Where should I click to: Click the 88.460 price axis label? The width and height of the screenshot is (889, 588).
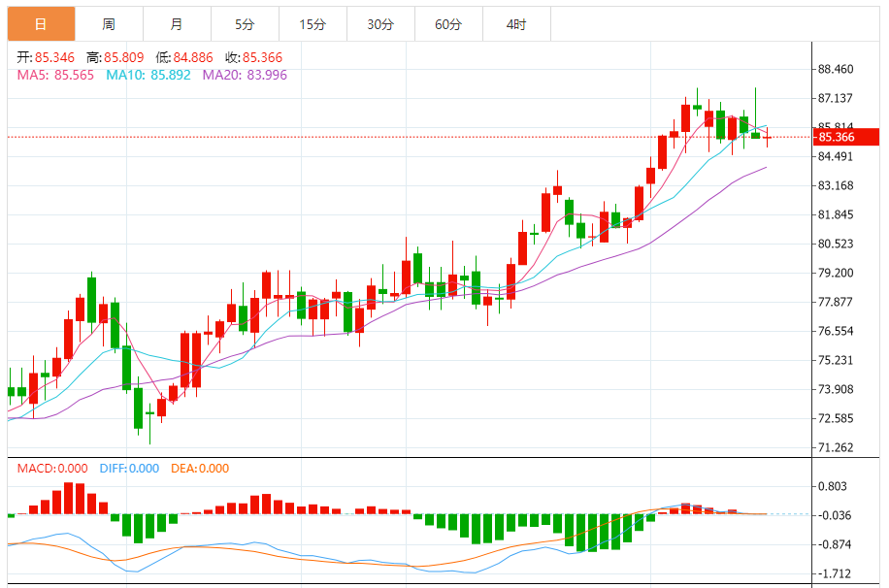(x=836, y=69)
